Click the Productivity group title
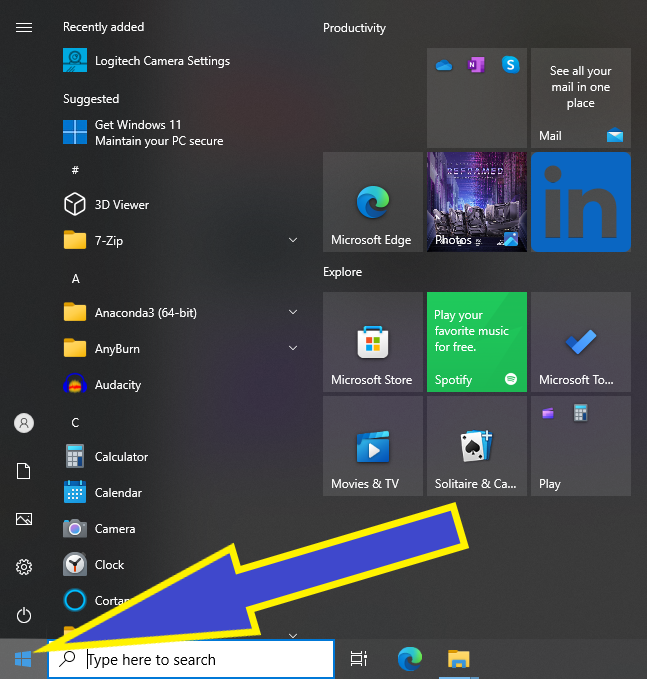Viewport: 647px width, 680px height. click(354, 28)
